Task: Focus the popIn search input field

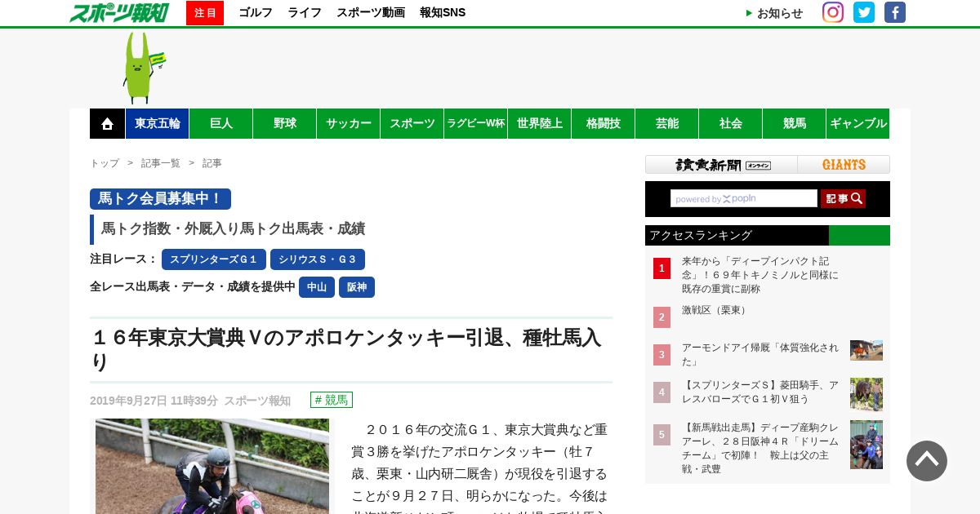Action: click(x=744, y=198)
